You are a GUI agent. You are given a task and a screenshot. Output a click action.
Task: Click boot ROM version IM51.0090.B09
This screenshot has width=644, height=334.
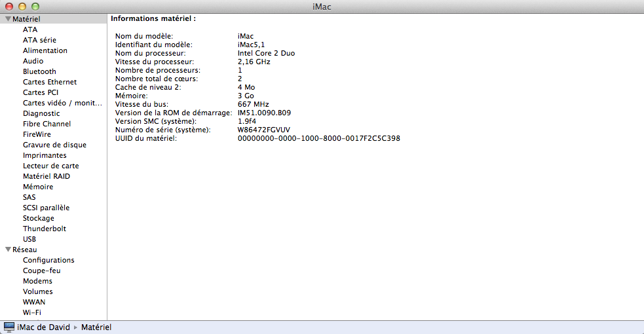(264, 113)
